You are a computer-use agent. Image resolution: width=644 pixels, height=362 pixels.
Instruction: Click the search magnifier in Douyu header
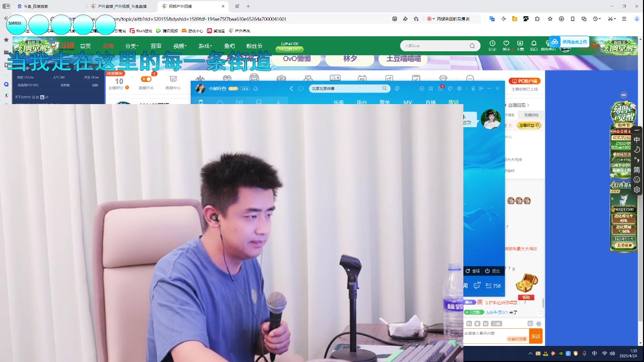point(472,46)
